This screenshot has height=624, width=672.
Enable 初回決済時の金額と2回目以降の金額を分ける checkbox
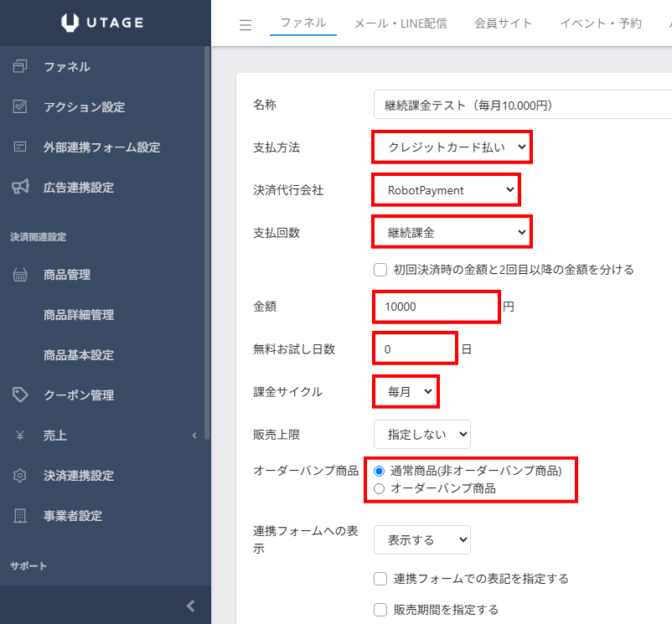pyautogui.click(x=380, y=270)
